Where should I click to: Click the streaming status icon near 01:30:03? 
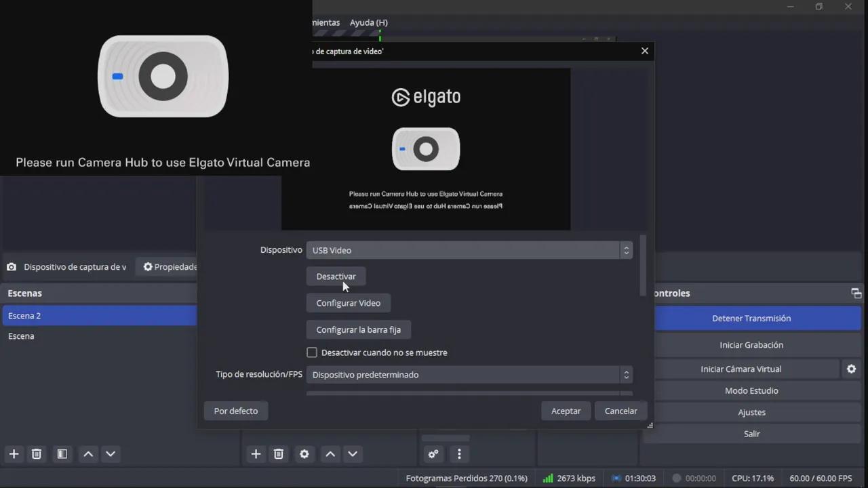pyautogui.click(x=616, y=479)
